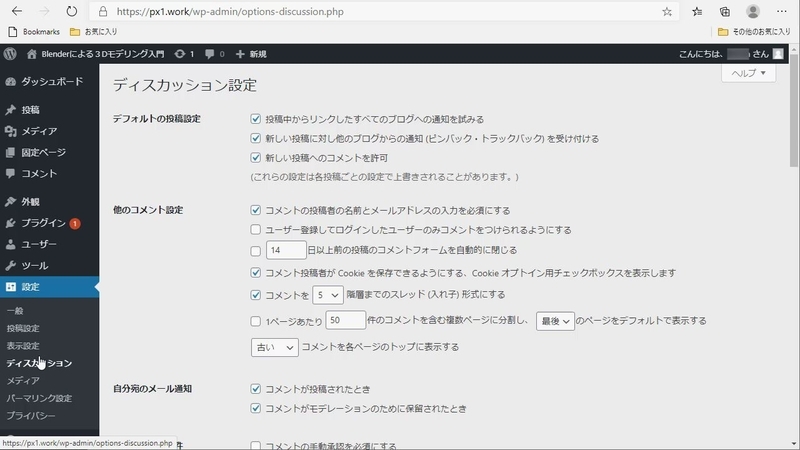
Task: Open 最後 default page dropdown
Action: pos(555,321)
